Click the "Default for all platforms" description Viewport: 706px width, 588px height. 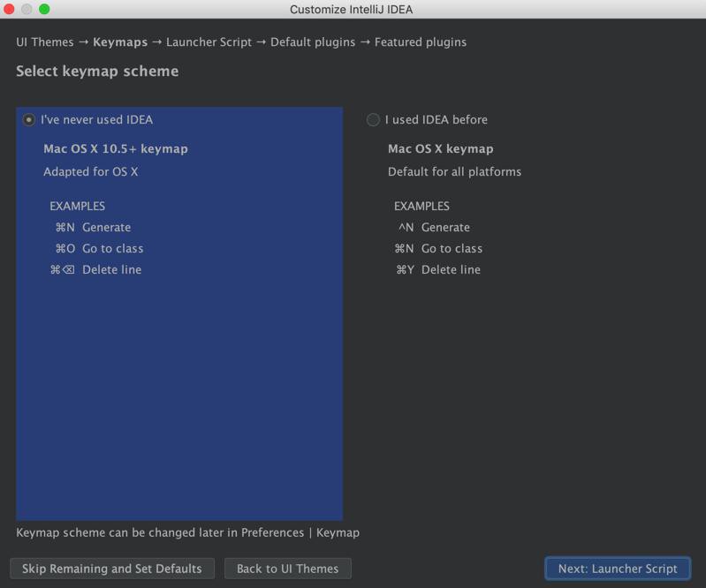click(454, 172)
